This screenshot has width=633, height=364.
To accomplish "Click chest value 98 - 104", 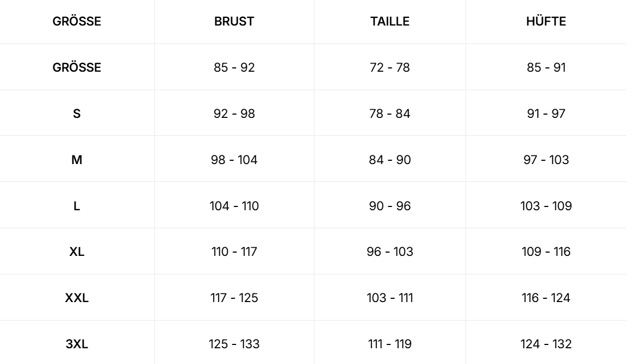I will point(234,160).
